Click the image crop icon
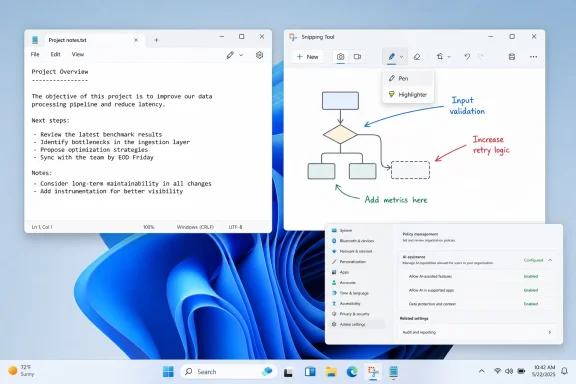 click(x=440, y=56)
